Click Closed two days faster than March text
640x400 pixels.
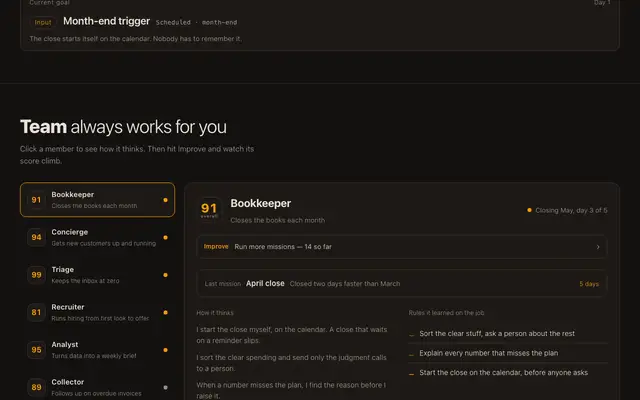[x=345, y=284]
